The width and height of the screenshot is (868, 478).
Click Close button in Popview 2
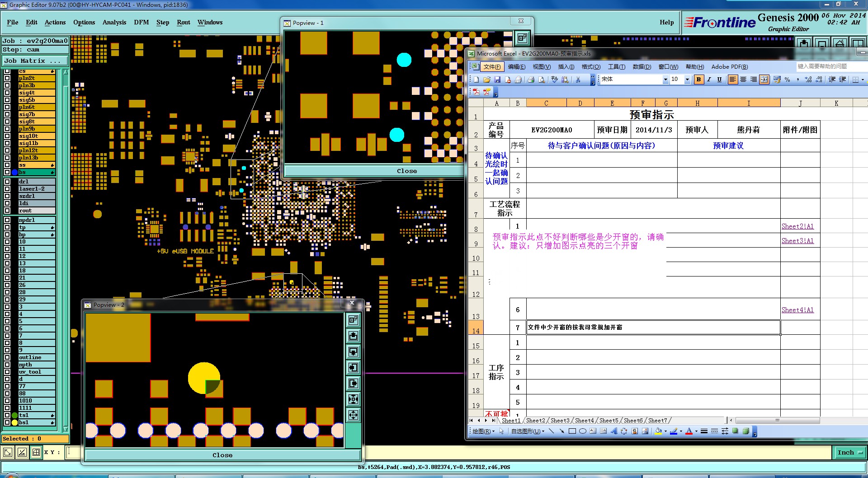click(222, 455)
